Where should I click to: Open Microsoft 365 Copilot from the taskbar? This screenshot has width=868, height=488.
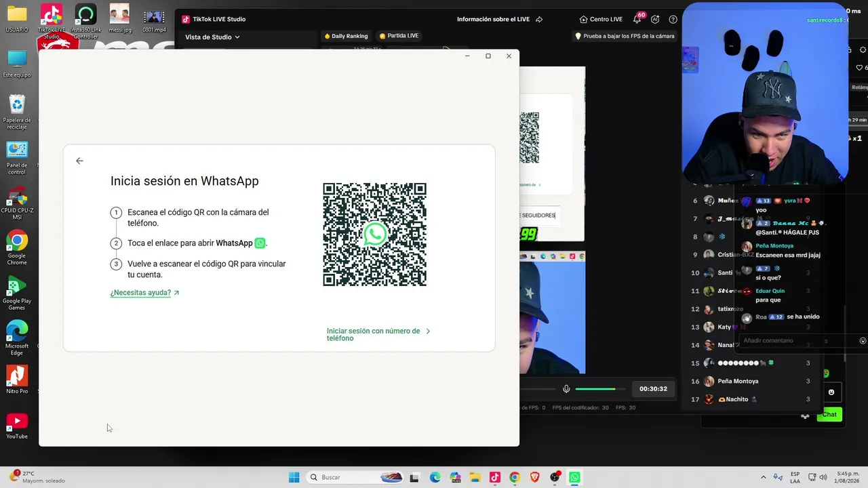pyautogui.click(x=455, y=477)
